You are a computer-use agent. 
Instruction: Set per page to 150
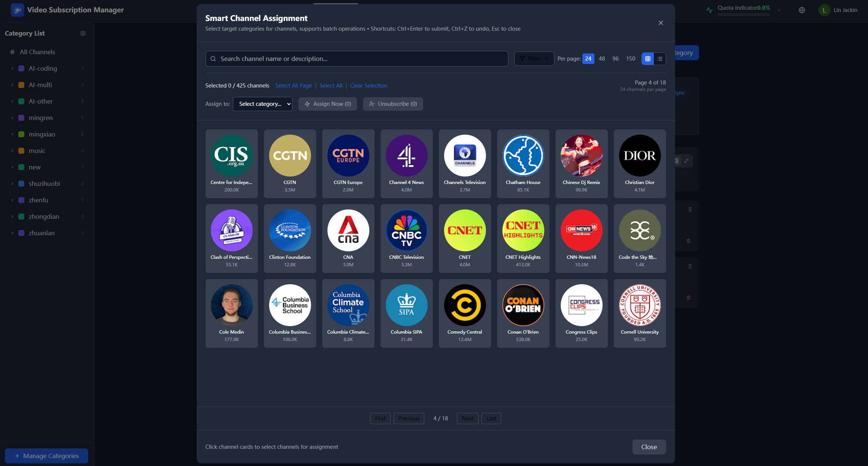click(631, 59)
